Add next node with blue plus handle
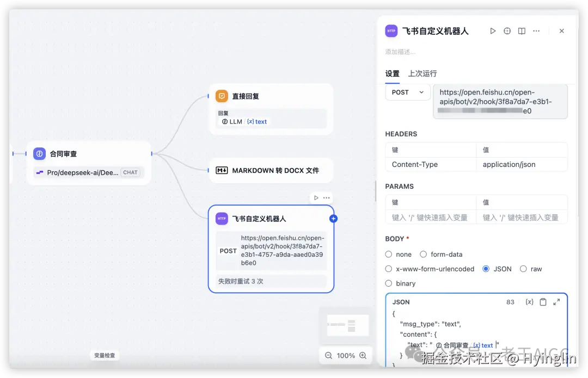This screenshot has height=378, width=588. (x=333, y=219)
